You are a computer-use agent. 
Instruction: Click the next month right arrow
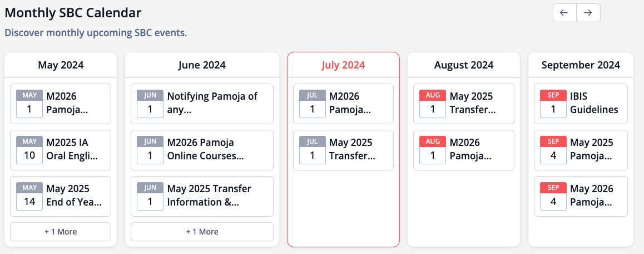(x=588, y=13)
